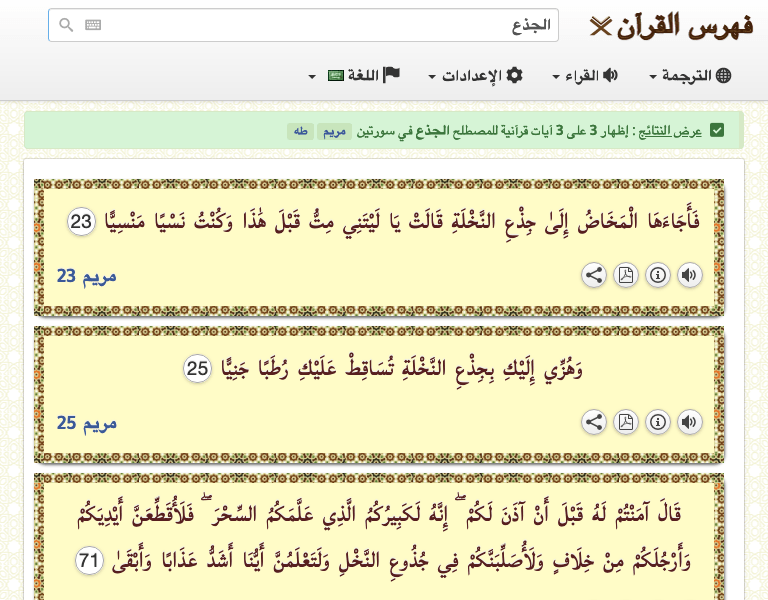The width and height of the screenshot is (768, 600).
Task: Click the search field containing الجذع
Action: pyautogui.click(x=320, y=26)
